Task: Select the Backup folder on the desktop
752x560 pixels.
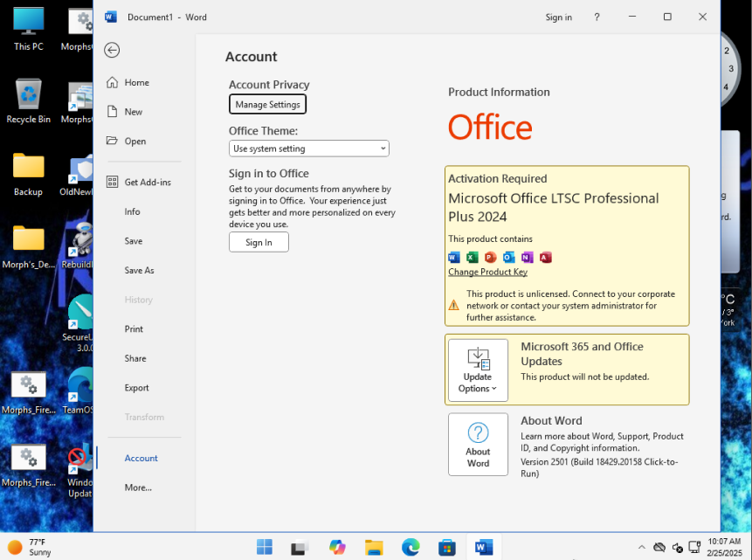Action: pyautogui.click(x=28, y=174)
